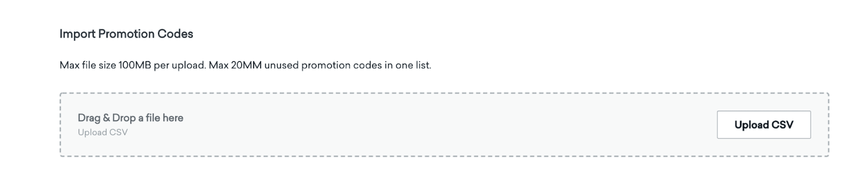Click the gray 'Upload CSV' caption below drag text
The width and height of the screenshot is (868, 188).
tap(103, 132)
